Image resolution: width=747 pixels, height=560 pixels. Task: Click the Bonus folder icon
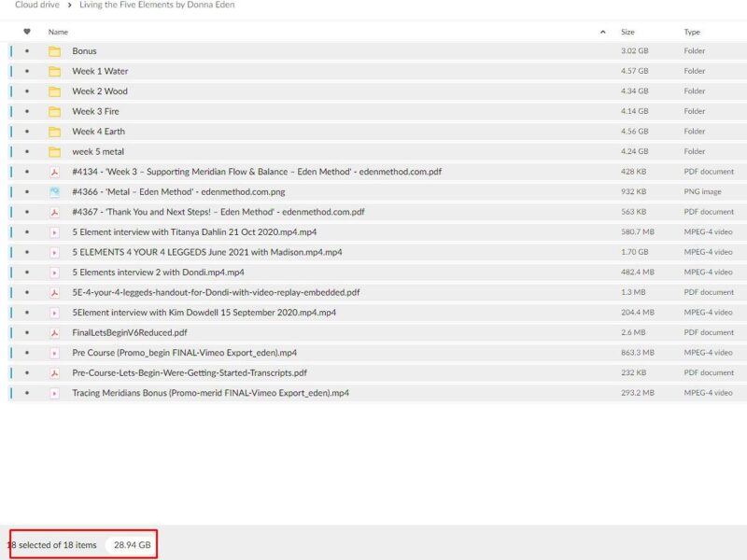(54, 51)
